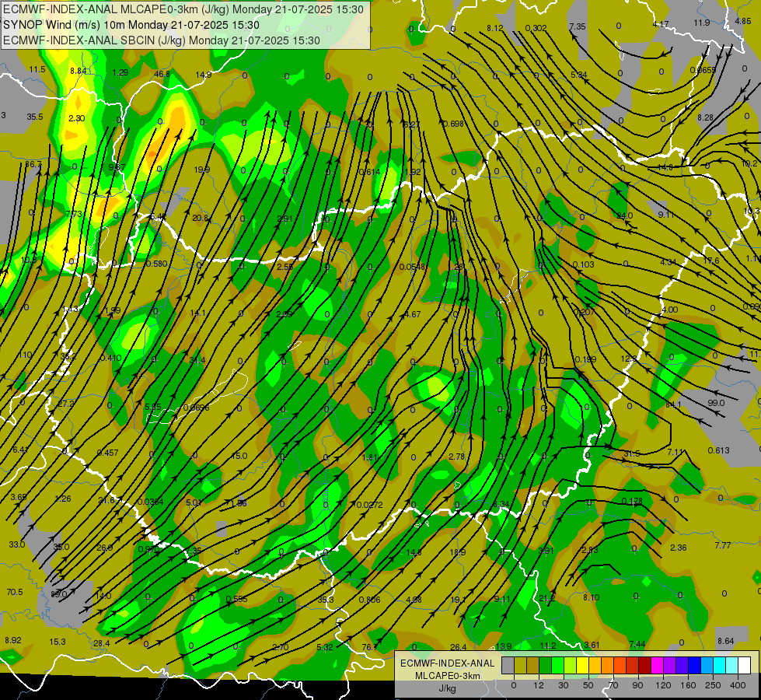Click the map value 70.5

click(15, 592)
